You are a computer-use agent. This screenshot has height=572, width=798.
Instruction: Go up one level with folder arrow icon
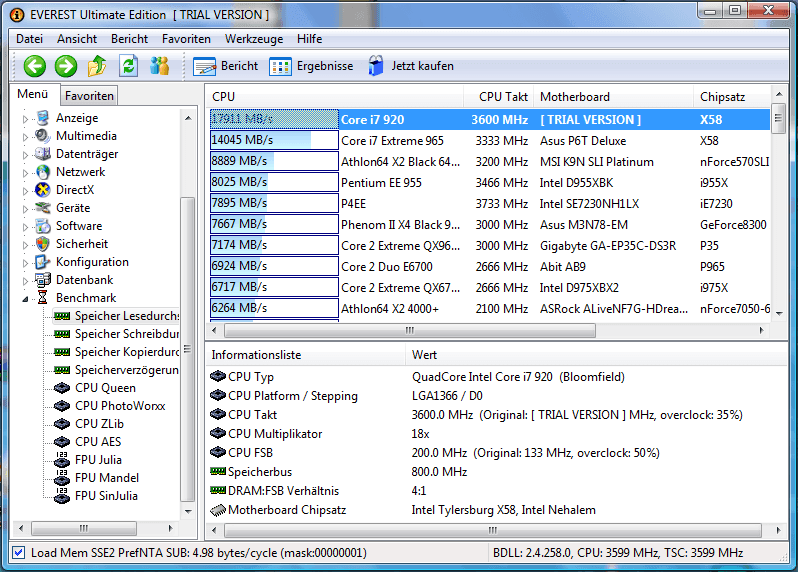coord(97,66)
